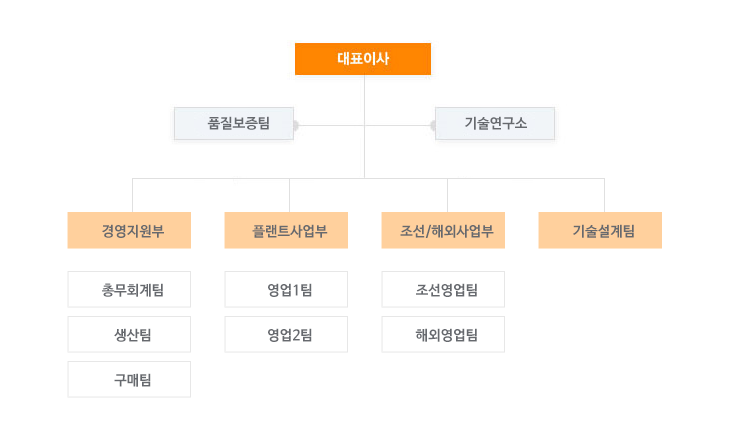Click the 영업2팀 team box
Image resolution: width=730 pixels, height=435 pixels.
tap(286, 334)
